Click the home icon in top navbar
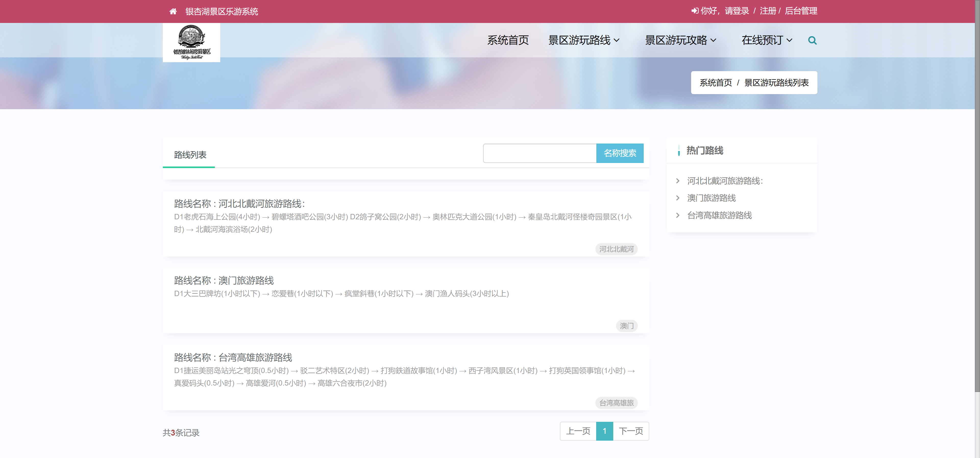The height and width of the screenshot is (458, 980). click(x=174, y=11)
